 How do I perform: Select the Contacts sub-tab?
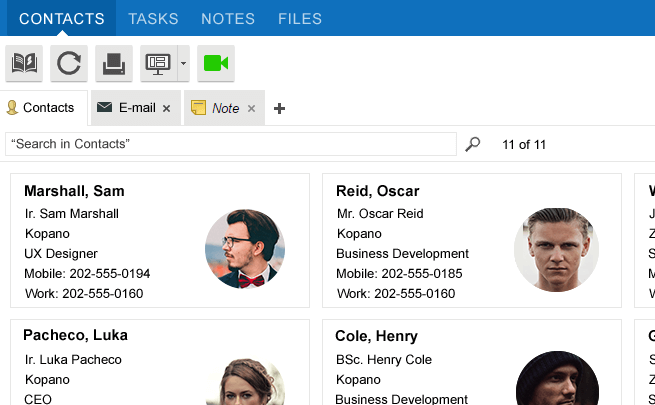click(x=43, y=108)
